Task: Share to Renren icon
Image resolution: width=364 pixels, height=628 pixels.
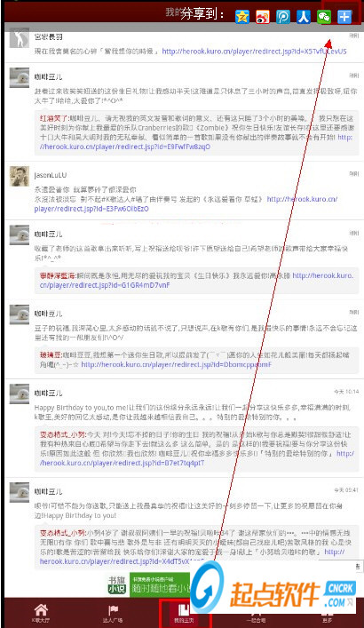Action: [304, 16]
